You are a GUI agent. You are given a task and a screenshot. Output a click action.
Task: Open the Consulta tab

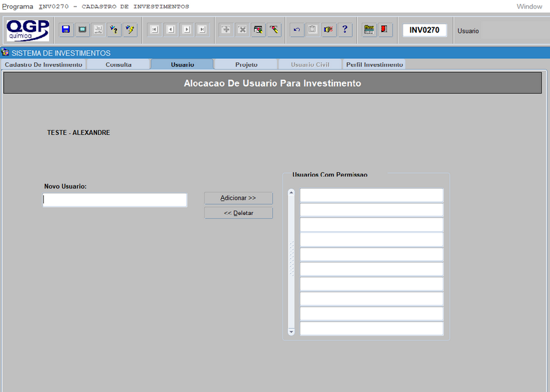(x=118, y=65)
